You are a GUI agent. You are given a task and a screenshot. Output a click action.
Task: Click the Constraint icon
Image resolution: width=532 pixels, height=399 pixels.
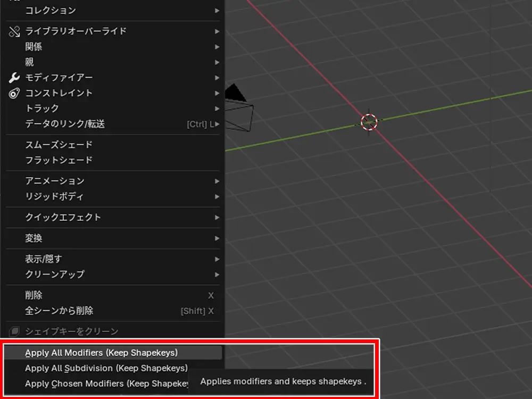pyautogui.click(x=14, y=93)
